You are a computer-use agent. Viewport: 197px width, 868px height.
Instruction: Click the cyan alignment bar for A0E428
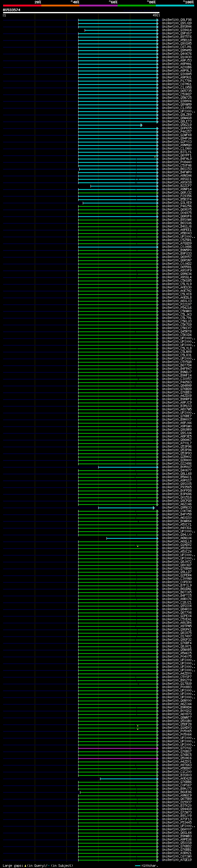(x=129, y=779)
